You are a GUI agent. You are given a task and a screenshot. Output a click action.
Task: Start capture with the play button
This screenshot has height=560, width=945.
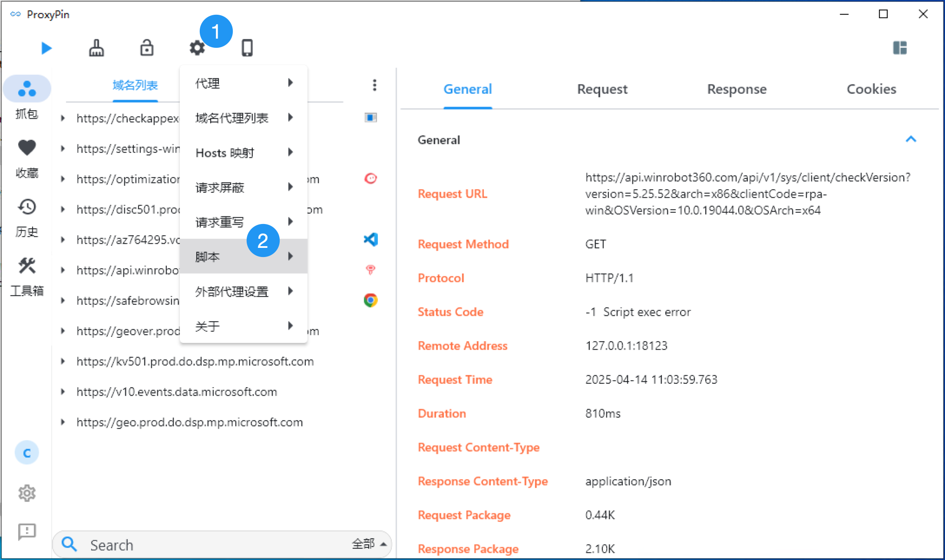point(46,48)
